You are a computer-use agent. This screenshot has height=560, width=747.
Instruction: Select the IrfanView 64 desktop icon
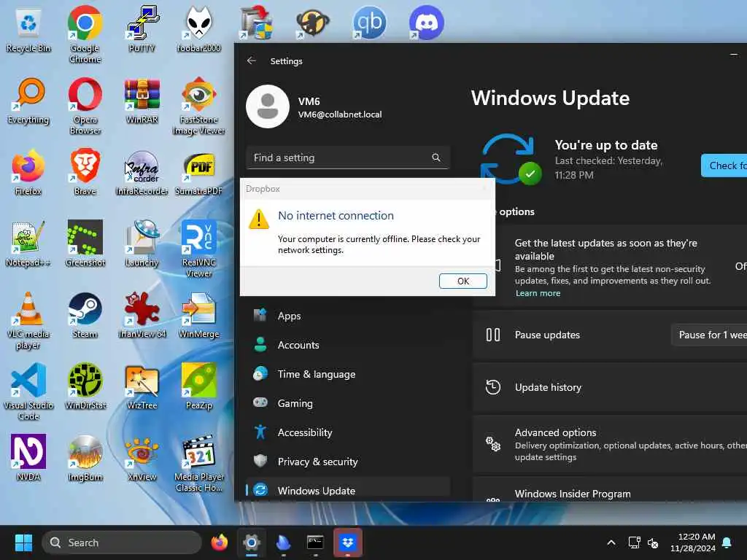[x=142, y=315]
